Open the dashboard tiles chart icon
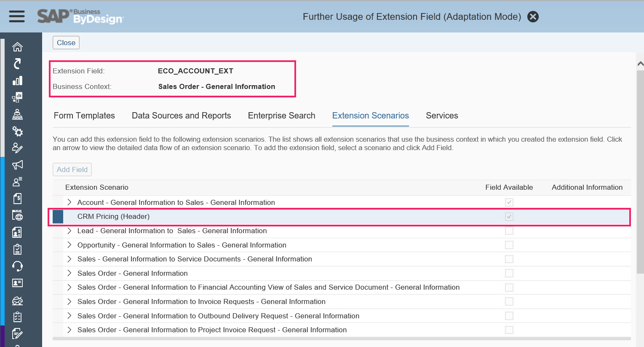This screenshot has width=644, height=347. click(x=17, y=97)
